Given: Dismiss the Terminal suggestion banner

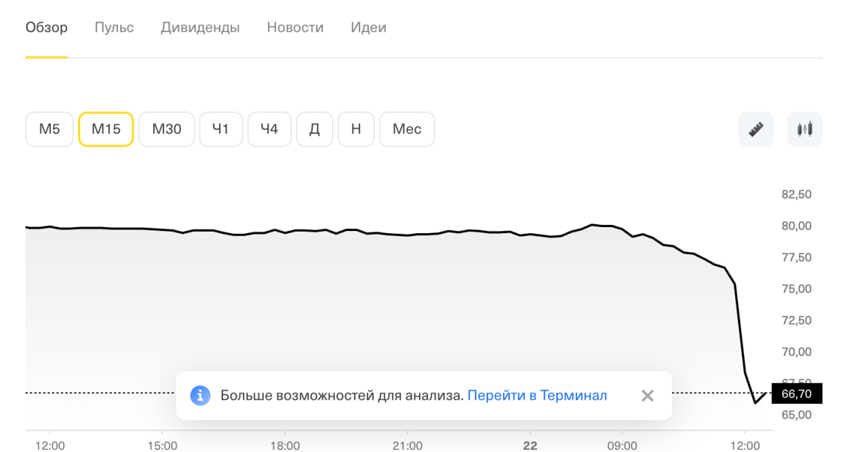Looking at the screenshot, I should click(x=648, y=395).
